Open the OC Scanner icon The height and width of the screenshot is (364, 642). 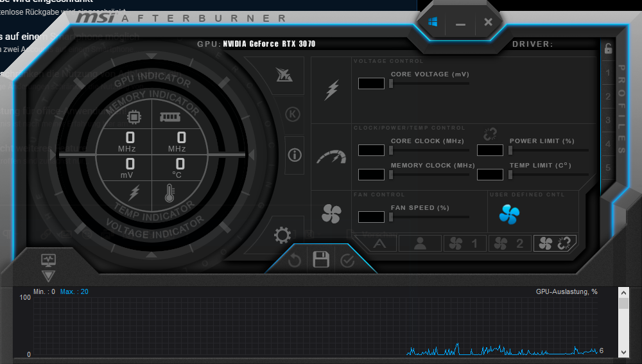click(x=284, y=75)
